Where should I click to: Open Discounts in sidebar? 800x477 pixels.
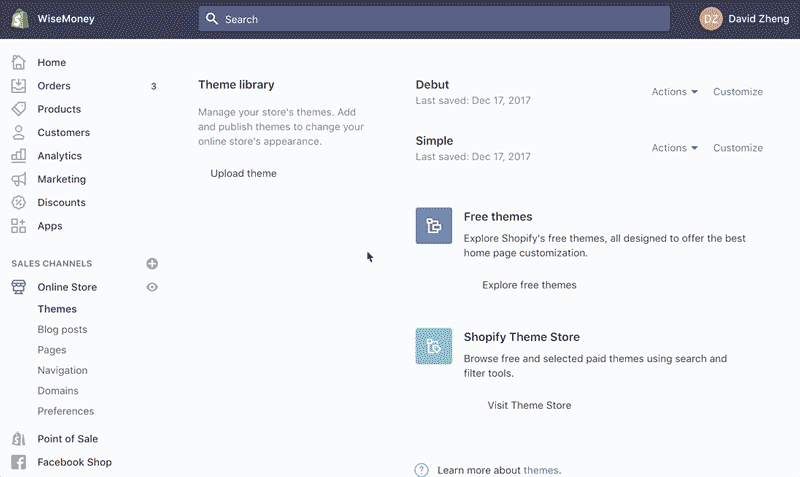(x=61, y=203)
